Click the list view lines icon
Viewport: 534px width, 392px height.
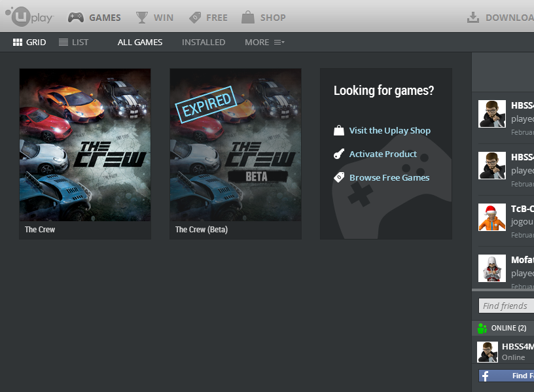pos(63,43)
